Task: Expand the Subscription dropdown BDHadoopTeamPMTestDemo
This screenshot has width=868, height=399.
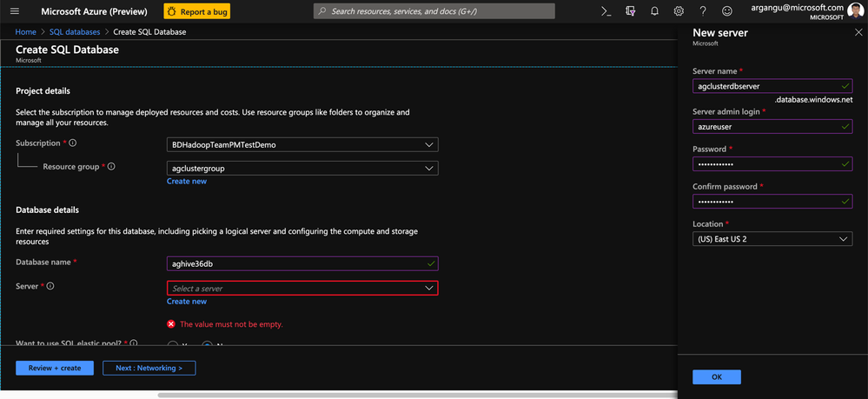Action: [x=302, y=144]
